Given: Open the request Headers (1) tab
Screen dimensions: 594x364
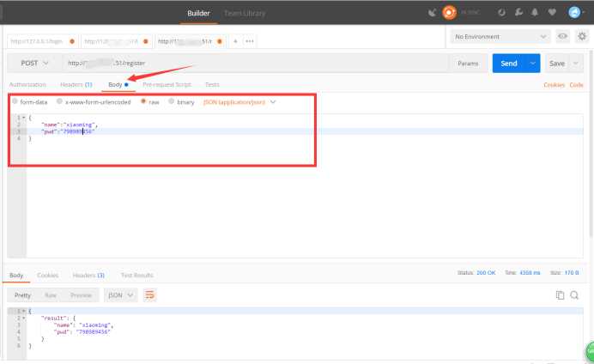Looking at the screenshot, I should [x=76, y=84].
